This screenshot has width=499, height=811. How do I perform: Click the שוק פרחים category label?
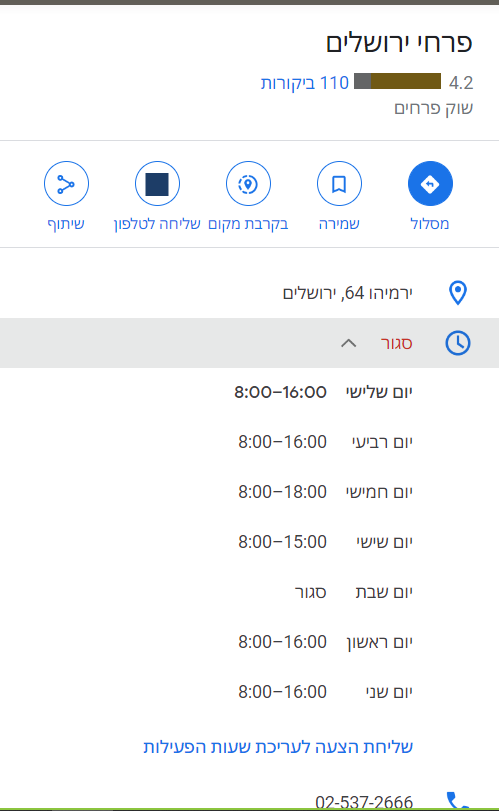coord(433,108)
